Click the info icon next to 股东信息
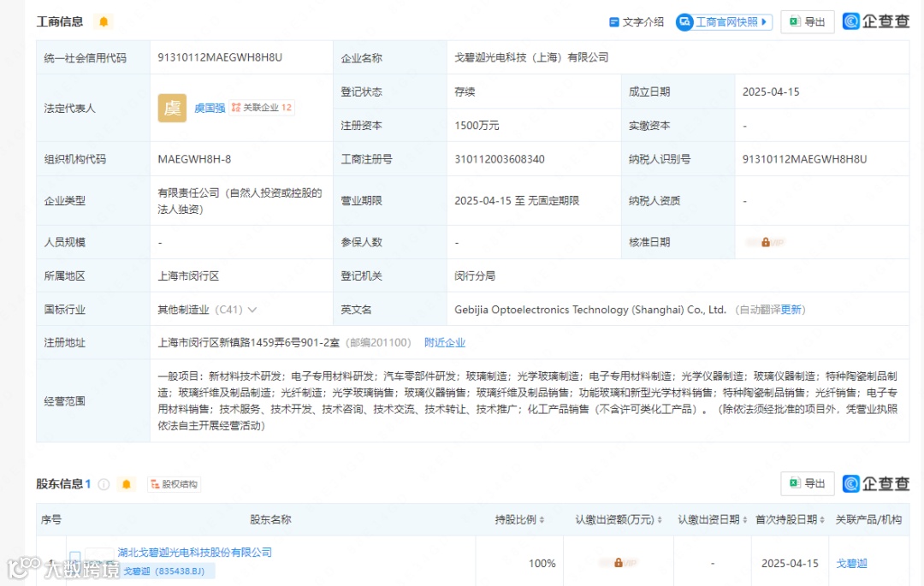Viewport: 924px width, 586px height. point(104,483)
